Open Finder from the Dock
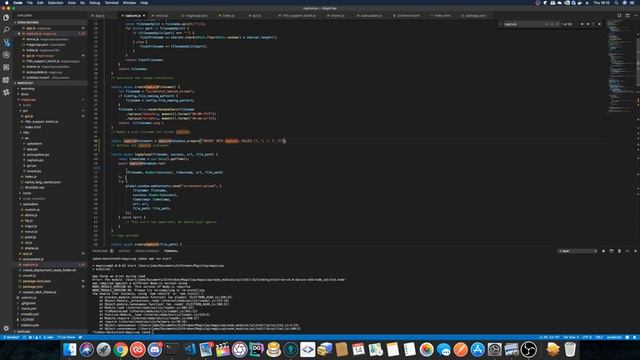This screenshot has width=640, height=360. coord(70,350)
